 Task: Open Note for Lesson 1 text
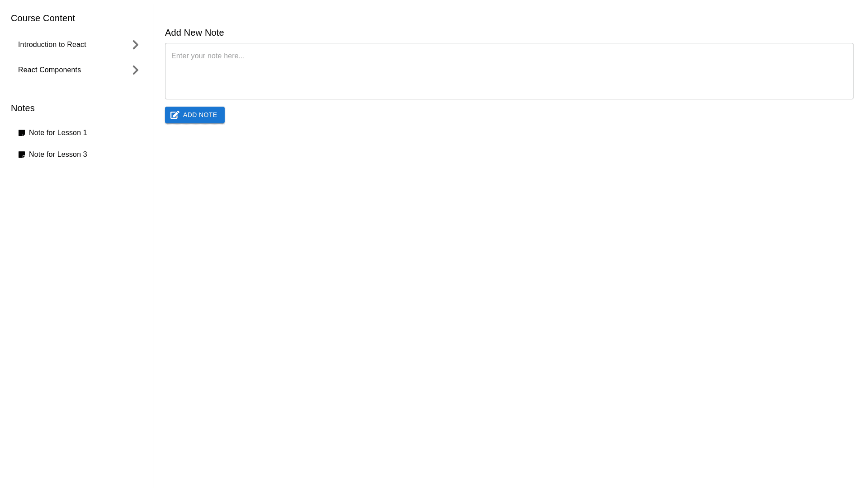pyautogui.click(x=58, y=133)
